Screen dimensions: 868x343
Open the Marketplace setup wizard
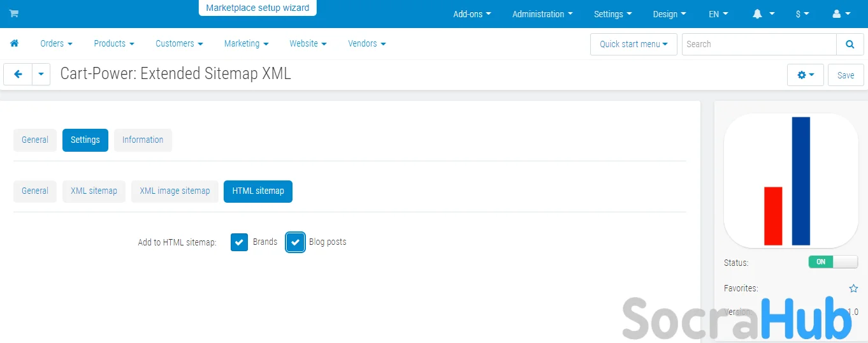point(257,8)
